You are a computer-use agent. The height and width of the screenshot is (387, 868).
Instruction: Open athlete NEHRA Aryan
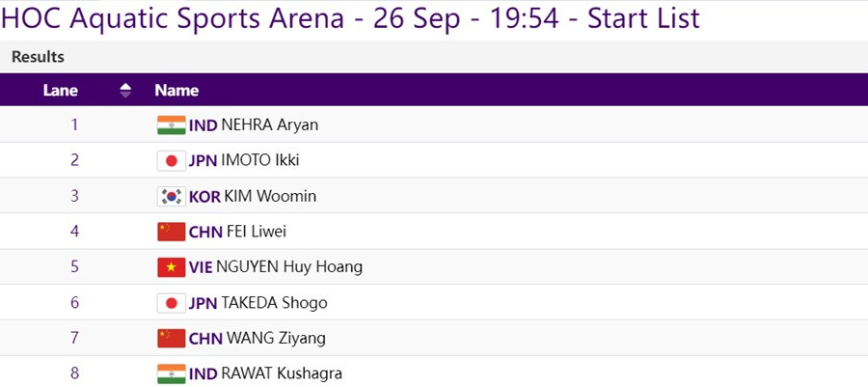coord(269,124)
